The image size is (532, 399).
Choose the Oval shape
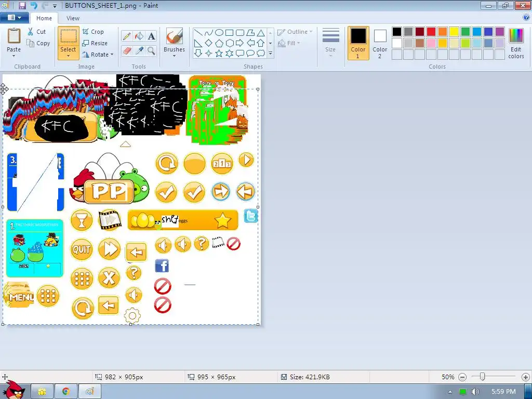(219, 33)
